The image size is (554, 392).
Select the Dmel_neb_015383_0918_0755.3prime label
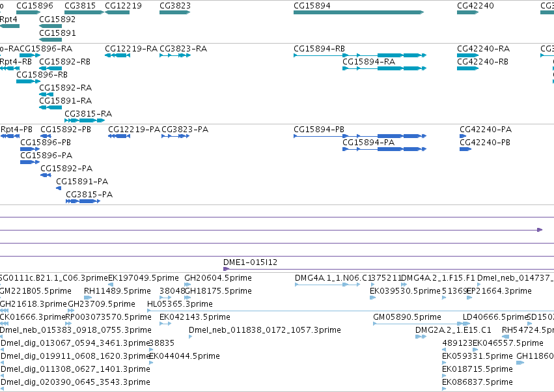click(x=76, y=329)
